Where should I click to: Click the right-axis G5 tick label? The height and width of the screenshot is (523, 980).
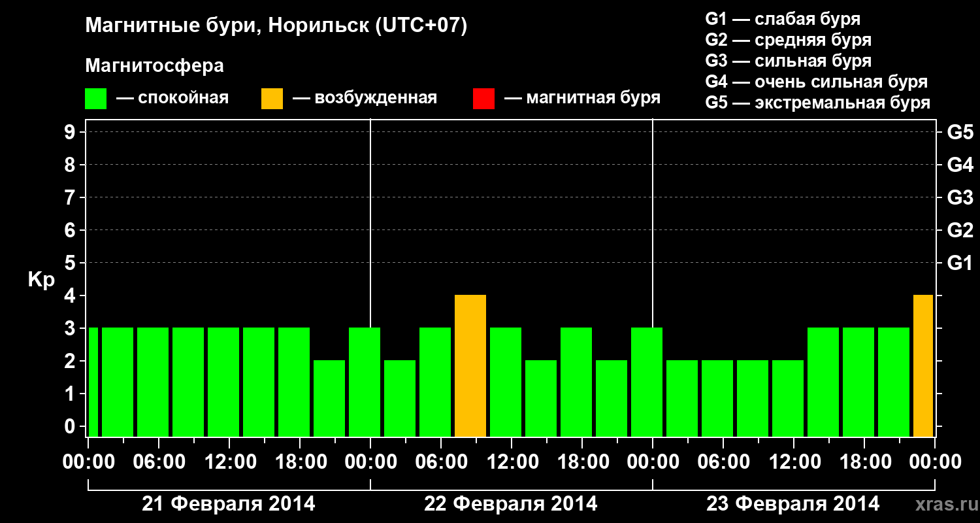[x=960, y=132]
